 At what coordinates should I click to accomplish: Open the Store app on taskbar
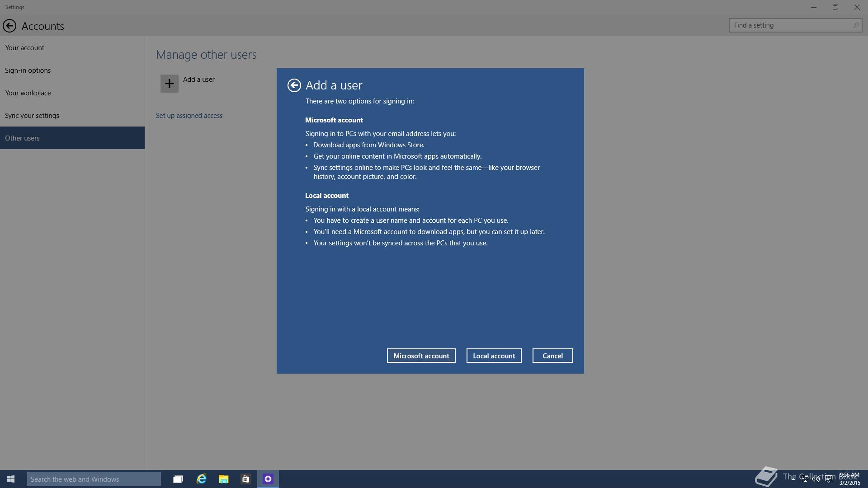click(x=245, y=479)
